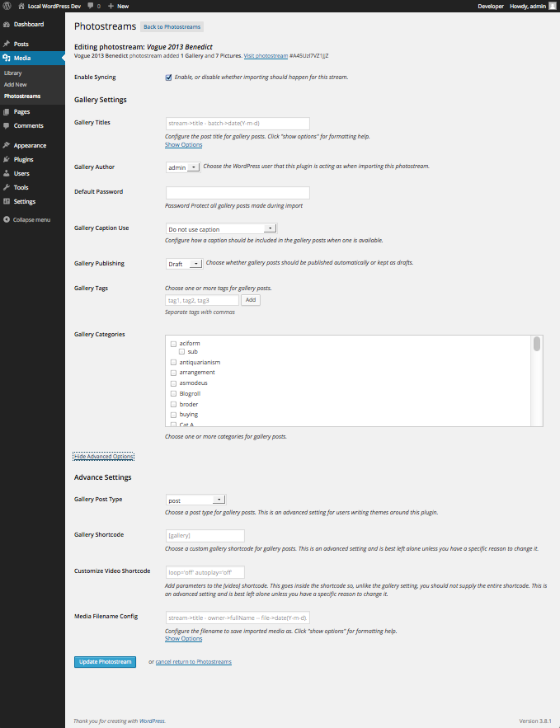Click the home icon beside Local WordPress Dev
560x728 pixels.
point(21,6)
